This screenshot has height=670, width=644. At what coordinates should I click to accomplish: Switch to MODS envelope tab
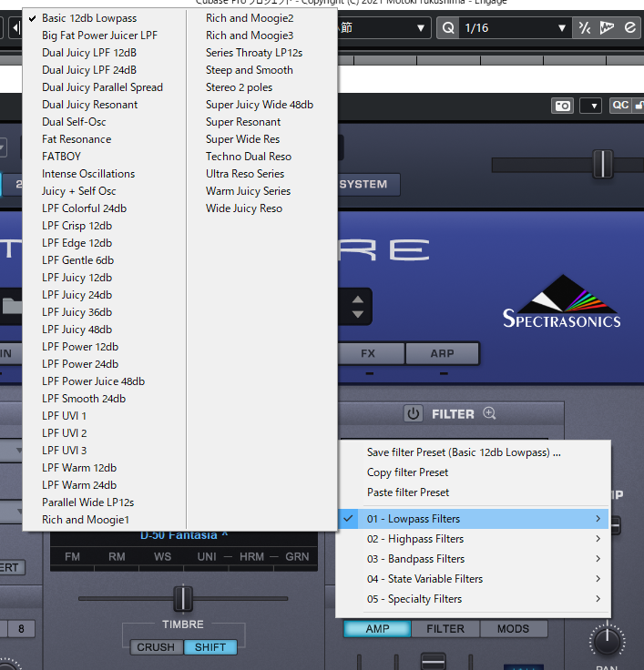tap(513, 629)
